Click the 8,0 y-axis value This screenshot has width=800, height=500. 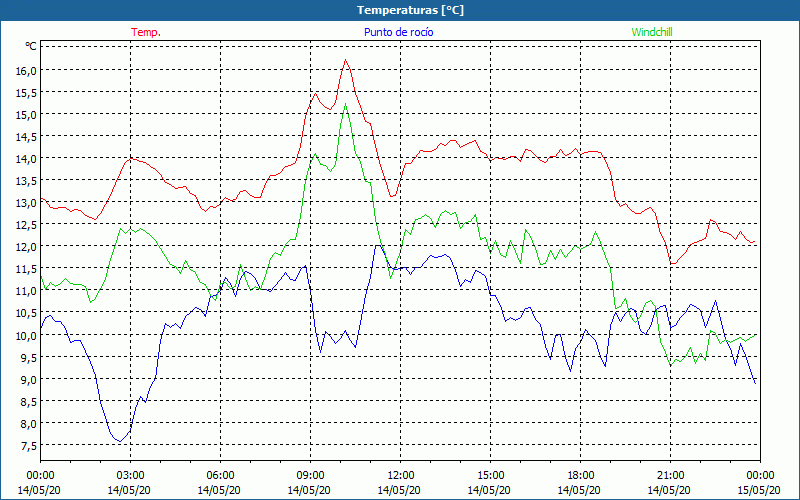[28, 423]
